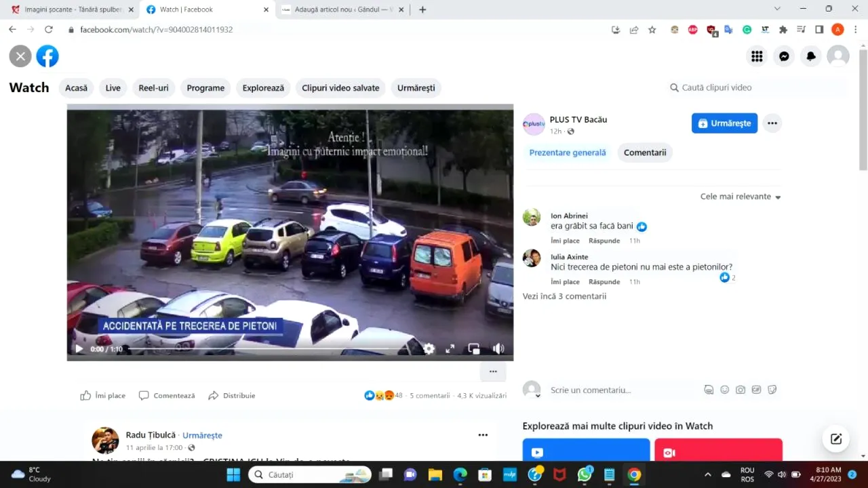Switch to Reel-uri tab
Image resolution: width=868 pixels, height=488 pixels.
153,88
